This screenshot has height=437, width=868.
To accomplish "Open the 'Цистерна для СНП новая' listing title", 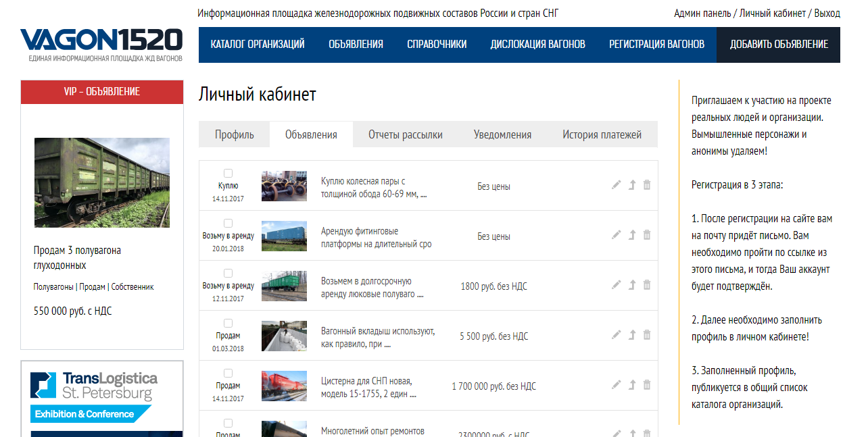I will point(368,388).
